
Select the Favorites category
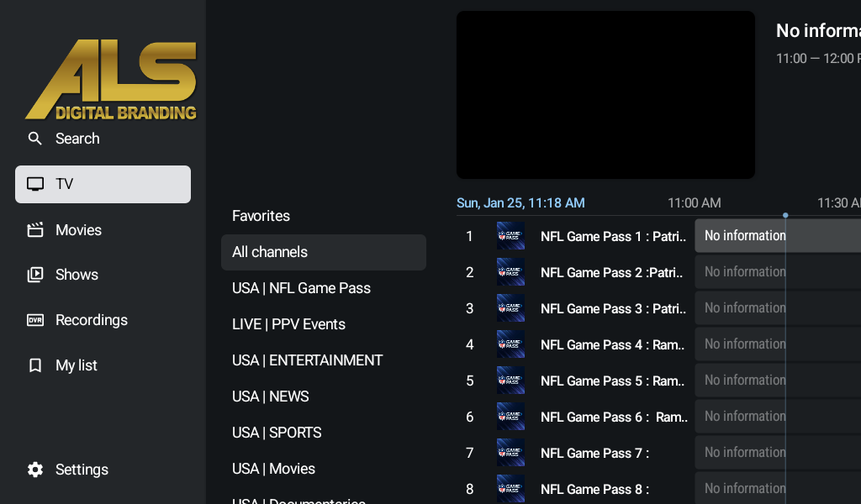tap(261, 216)
